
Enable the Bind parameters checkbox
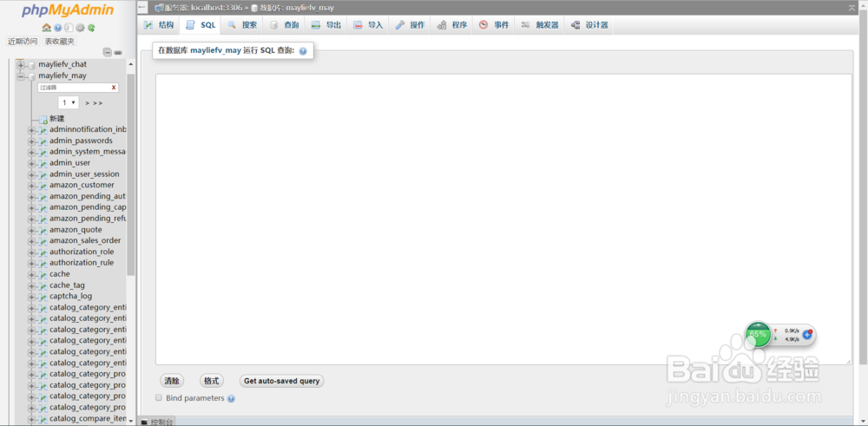coord(159,397)
